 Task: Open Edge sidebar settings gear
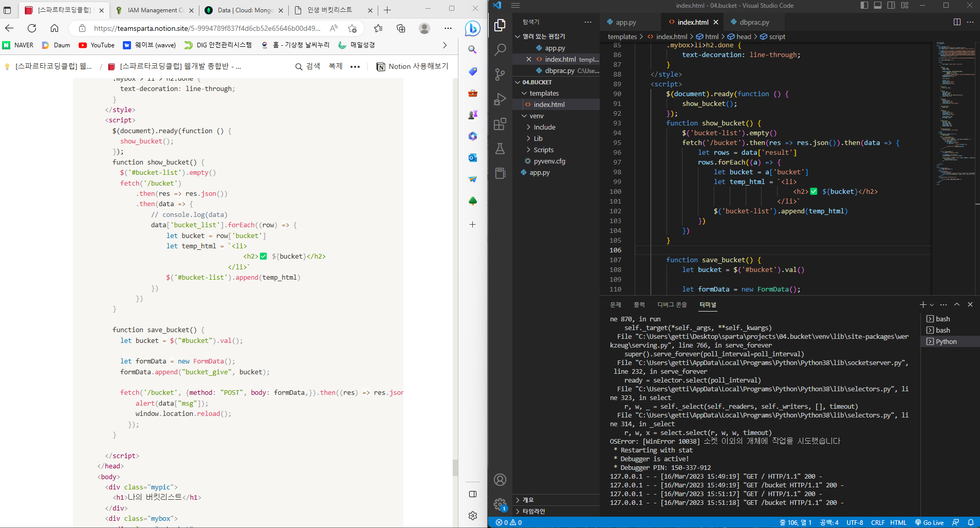tap(473, 515)
